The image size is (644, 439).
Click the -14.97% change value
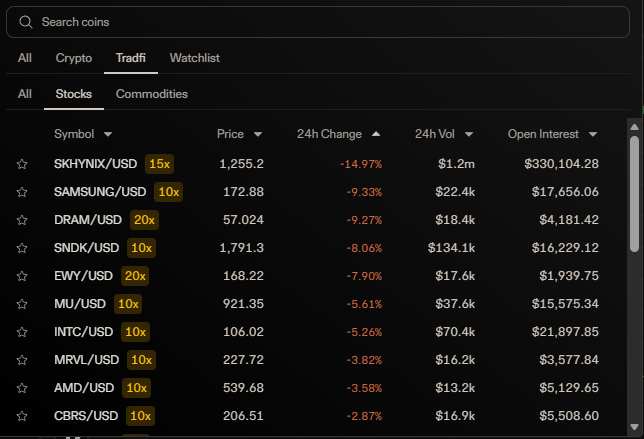click(x=361, y=164)
